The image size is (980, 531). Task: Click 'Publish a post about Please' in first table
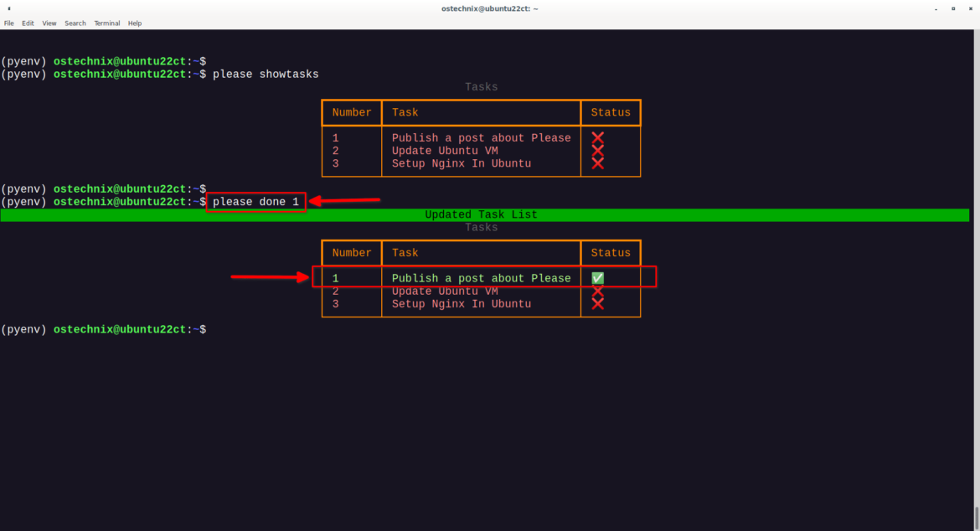pyautogui.click(x=482, y=138)
